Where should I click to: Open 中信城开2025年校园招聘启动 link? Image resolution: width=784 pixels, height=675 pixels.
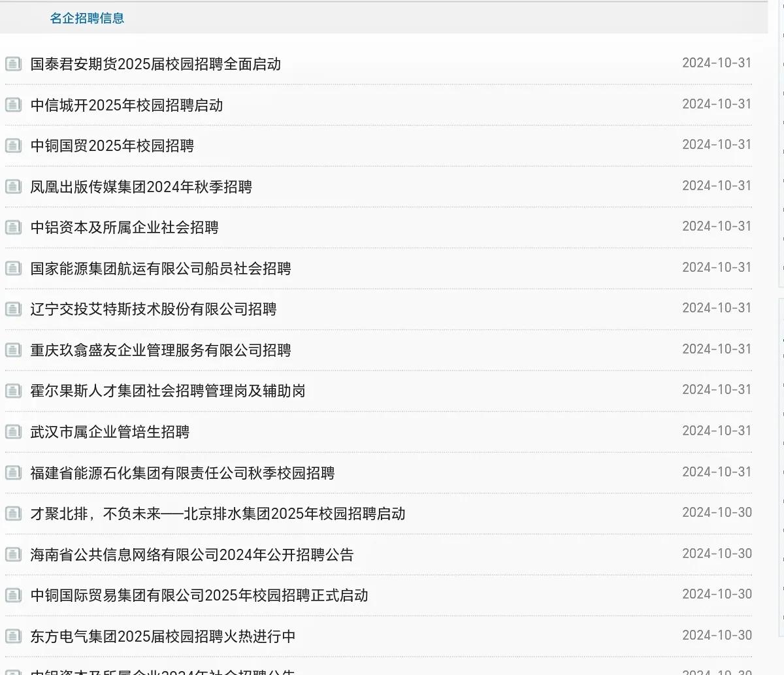127,105
